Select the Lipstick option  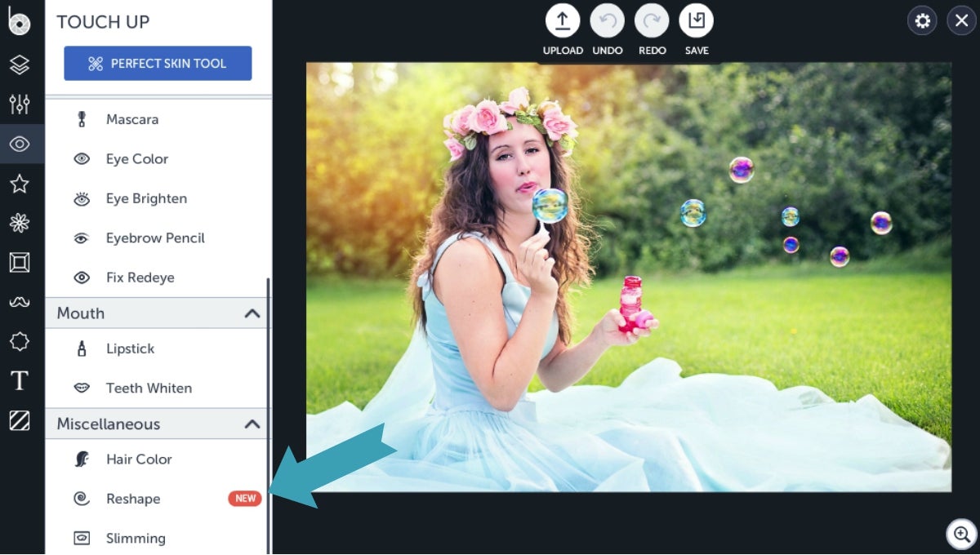coord(130,349)
